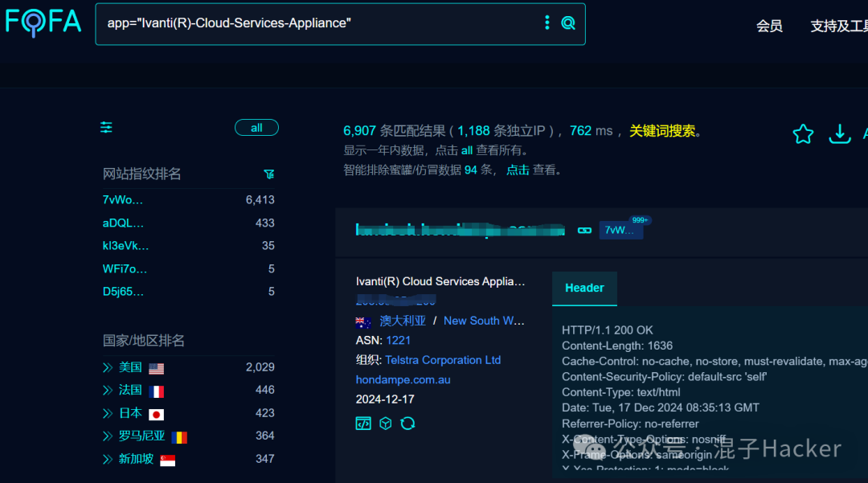Click the 关键词搜索 link
The width and height of the screenshot is (868, 483).
(662, 131)
